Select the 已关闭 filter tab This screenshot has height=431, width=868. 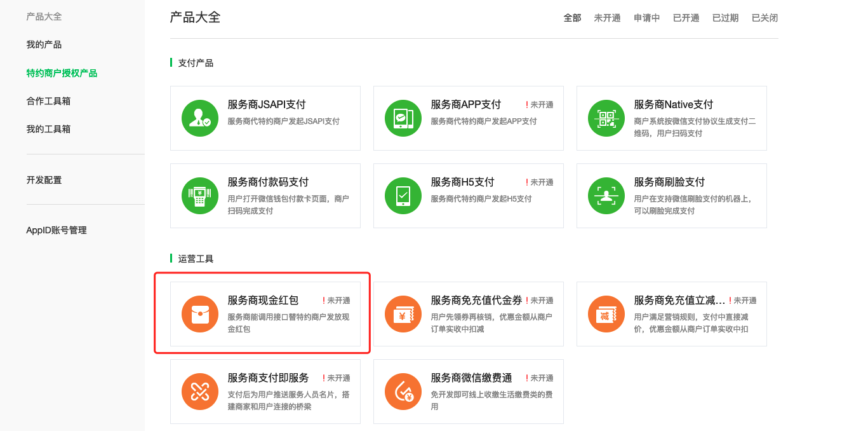pyautogui.click(x=765, y=18)
